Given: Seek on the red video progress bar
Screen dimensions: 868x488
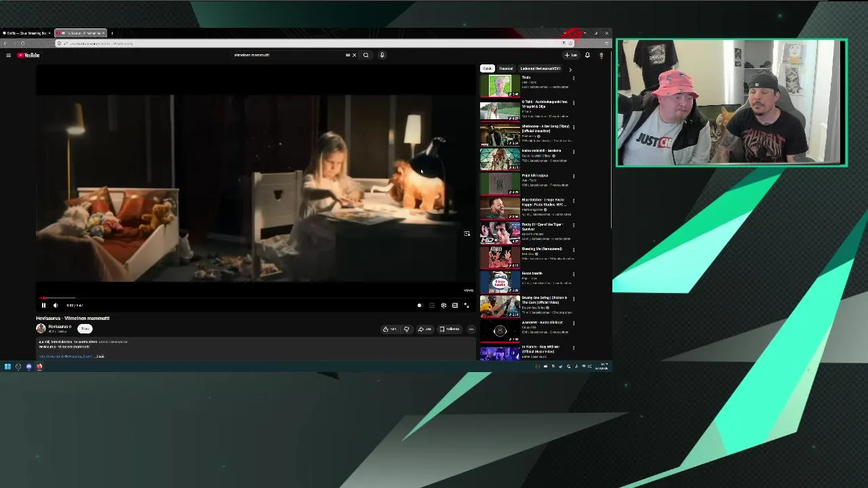Looking at the screenshot, I should (256, 298).
